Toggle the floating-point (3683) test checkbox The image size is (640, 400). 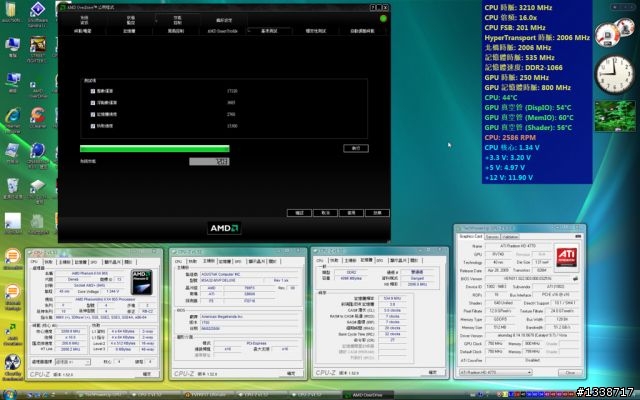click(x=93, y=103)
